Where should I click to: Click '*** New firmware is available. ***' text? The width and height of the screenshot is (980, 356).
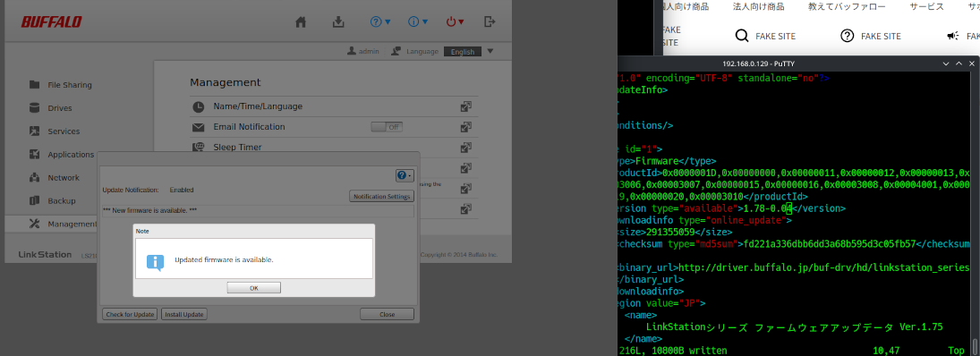(x=150, y=210)
